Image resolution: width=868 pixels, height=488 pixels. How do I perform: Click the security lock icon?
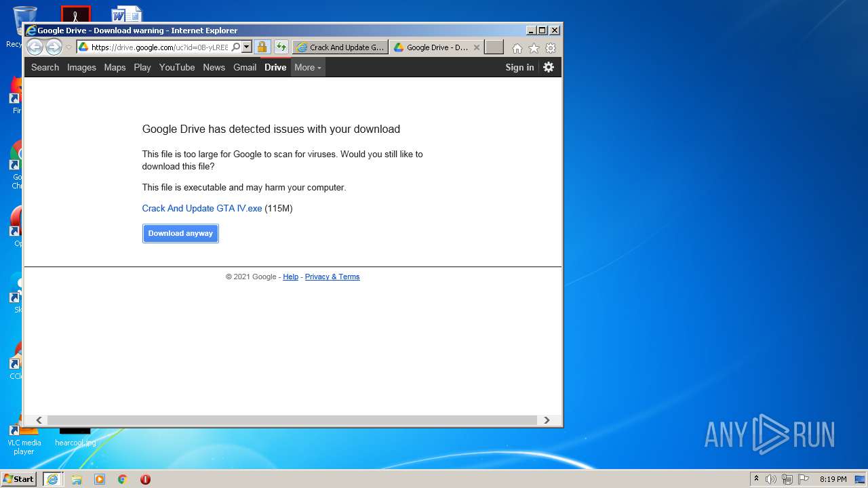[262, 47]
